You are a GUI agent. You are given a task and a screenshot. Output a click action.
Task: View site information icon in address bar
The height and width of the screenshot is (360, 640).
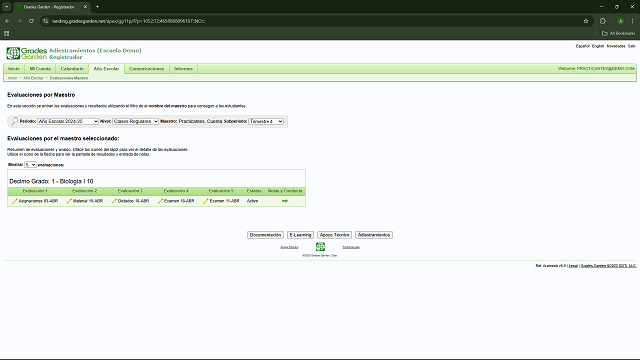[46, 21]
